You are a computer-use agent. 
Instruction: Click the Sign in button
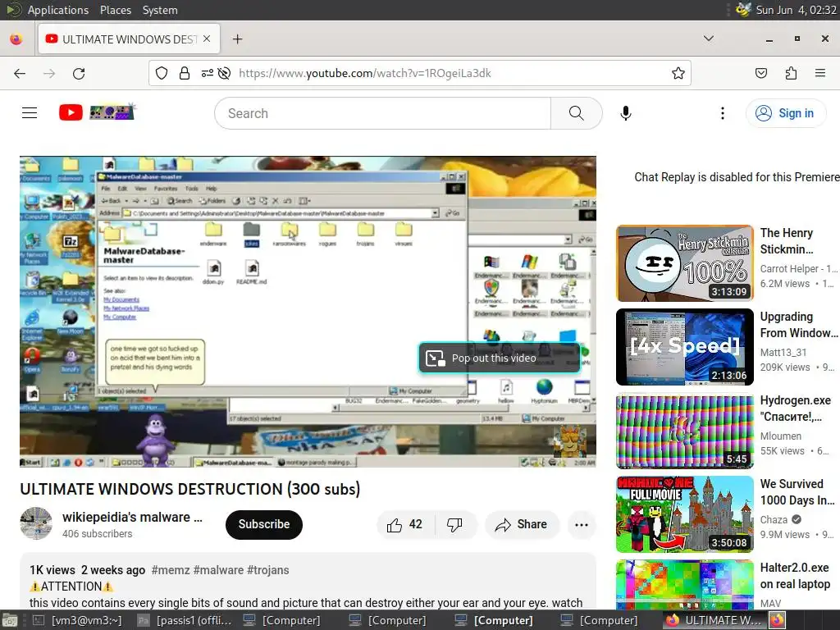786,113
